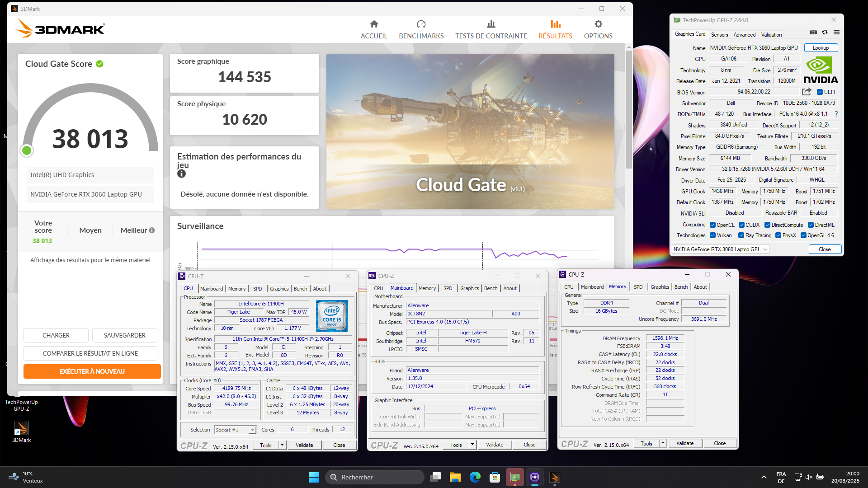Click Validate in CPU-Z Mainboard window

(x=495, y=445)
